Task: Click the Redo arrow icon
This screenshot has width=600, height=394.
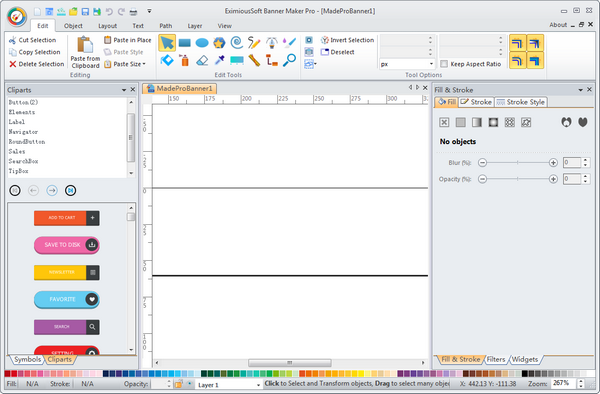Action: click(121, 12)
